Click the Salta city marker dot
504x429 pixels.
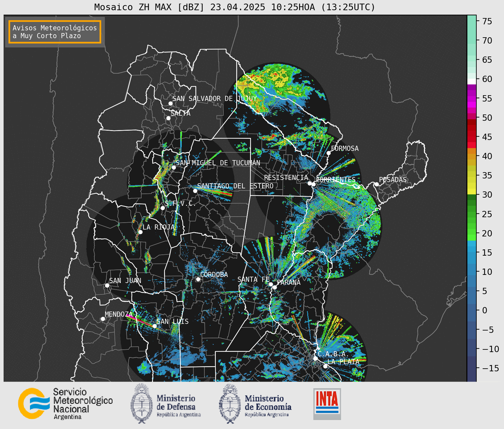pyautogui.click(x=169, y=118)
